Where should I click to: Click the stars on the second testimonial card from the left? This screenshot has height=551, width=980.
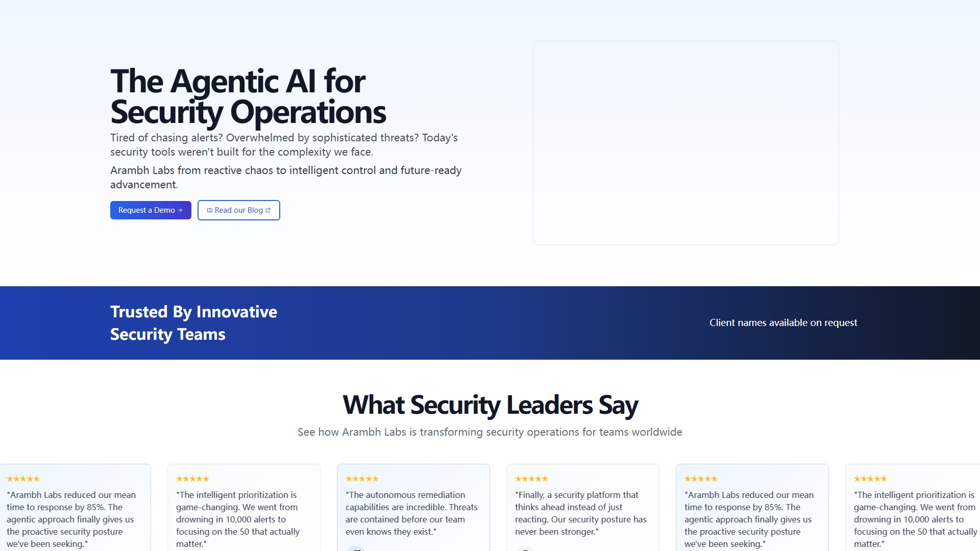coord(192,479)
